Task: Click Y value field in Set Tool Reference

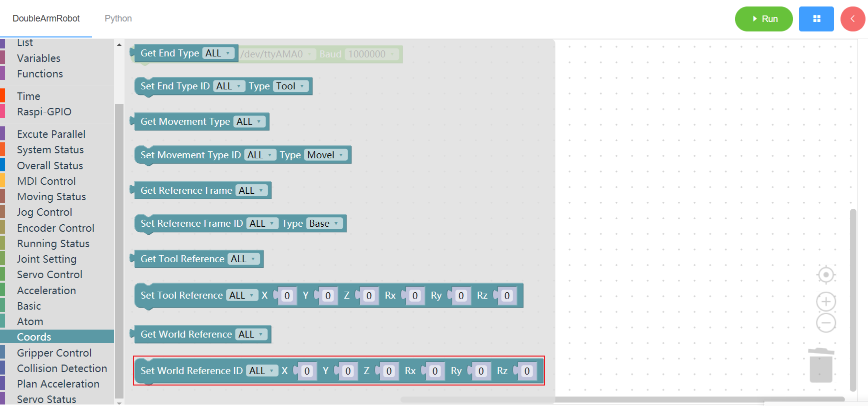Action: pos(328,296)
